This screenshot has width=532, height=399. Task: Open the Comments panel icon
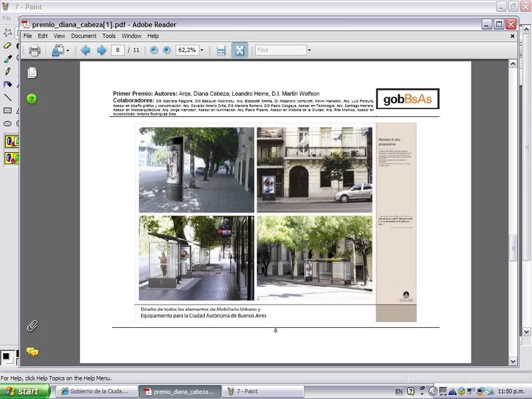tap(32, 352)
